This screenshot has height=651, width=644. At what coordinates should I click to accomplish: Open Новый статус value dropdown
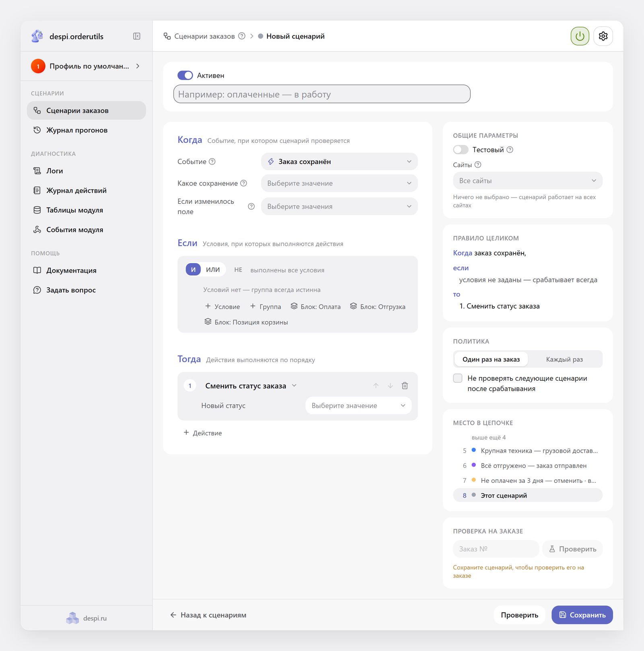click(358, 406)
